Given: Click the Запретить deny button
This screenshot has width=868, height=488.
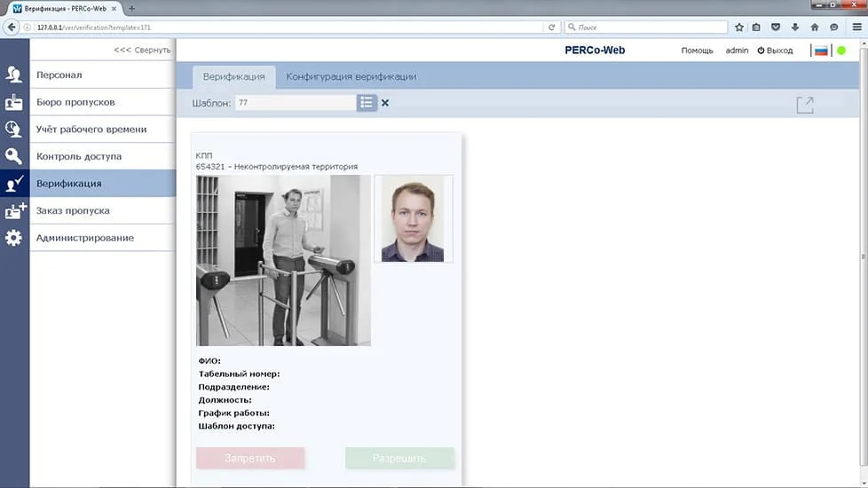Looking at the screenshot, I should pyautogui.click(x=250, y=458).
